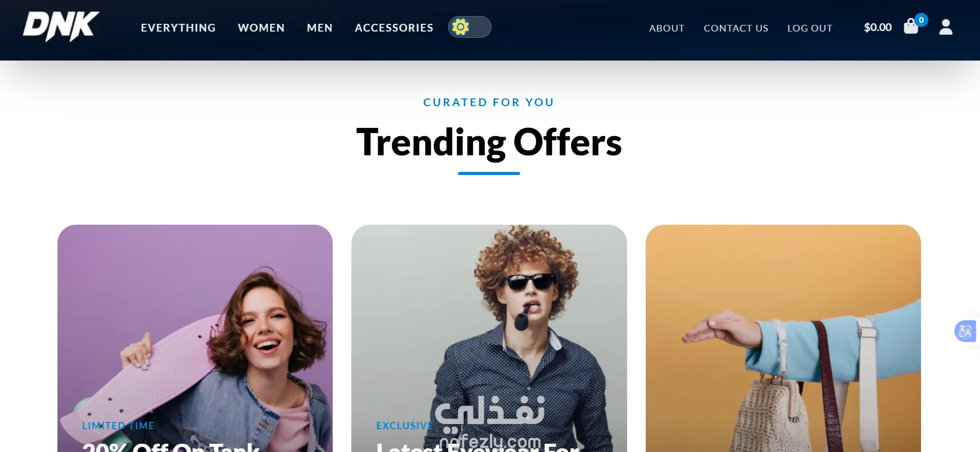Click the $0.00 cart total
980x452 pixels.
pos(878,27)
